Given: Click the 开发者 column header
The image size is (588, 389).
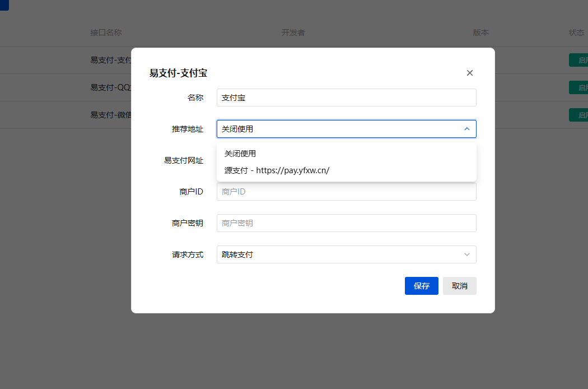Looking at the screenshot, I should point(293,33).
